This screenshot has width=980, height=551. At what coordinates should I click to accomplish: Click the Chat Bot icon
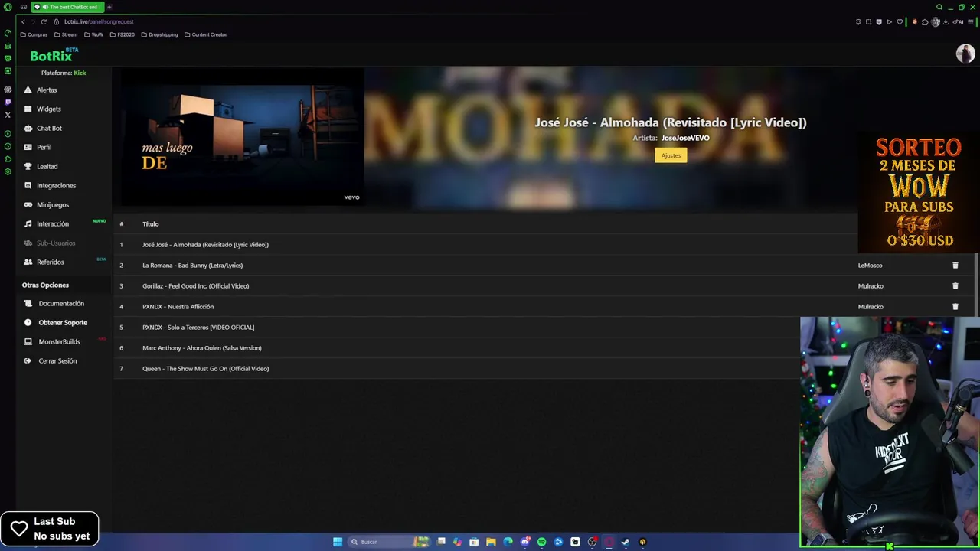[x=28, y=128]
